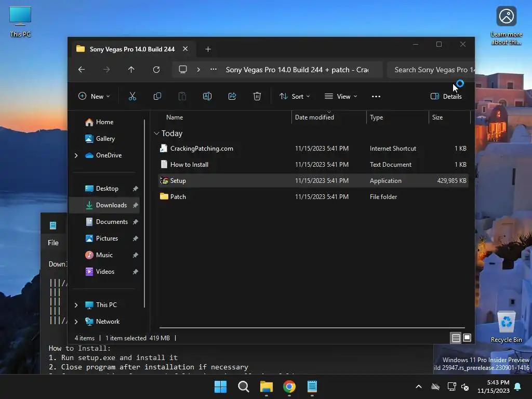Click the Cut scissors icon in toolbar
Viewport: 532px width, 399px height.
click(132, 96)
